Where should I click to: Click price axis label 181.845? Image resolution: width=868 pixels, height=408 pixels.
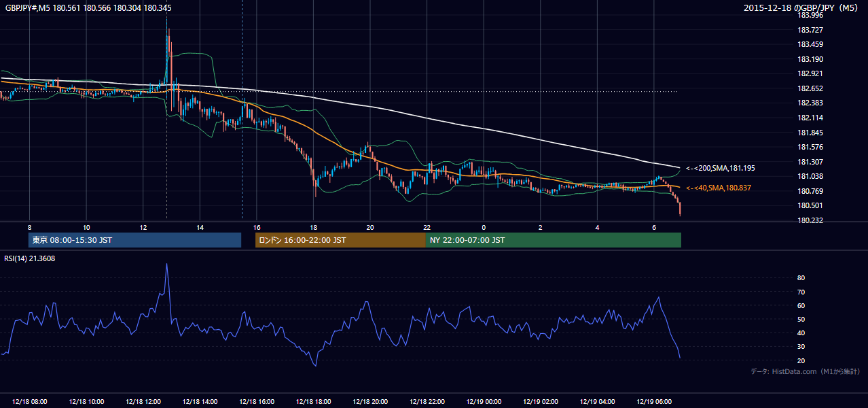(x=810, y=133)
